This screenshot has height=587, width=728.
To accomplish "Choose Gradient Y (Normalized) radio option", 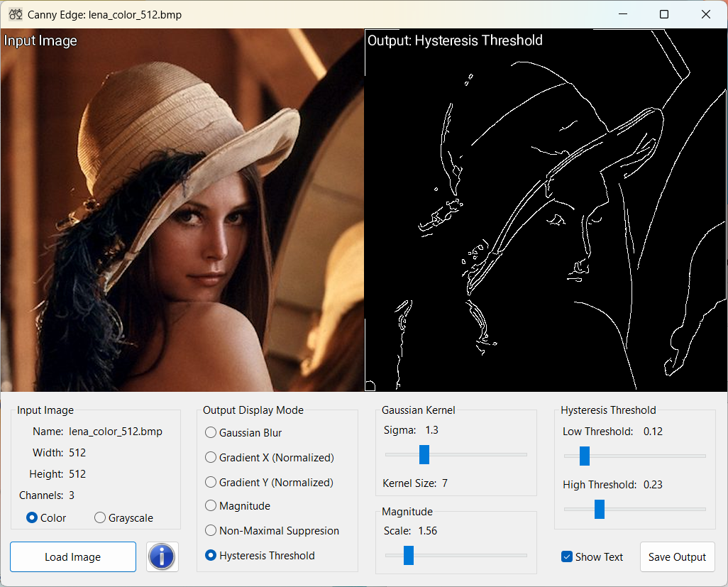I will click(211, 483).
